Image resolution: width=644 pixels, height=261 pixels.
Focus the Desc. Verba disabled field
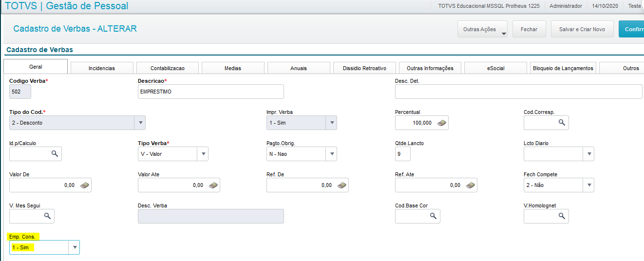(x=211, y=216)
